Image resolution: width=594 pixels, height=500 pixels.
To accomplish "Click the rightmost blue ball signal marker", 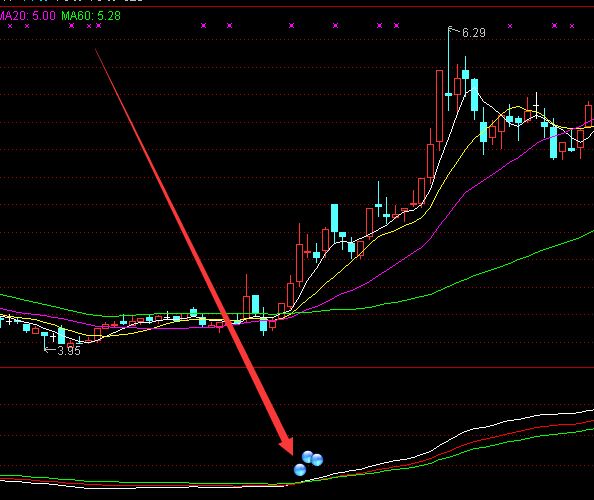I will 317,460.
